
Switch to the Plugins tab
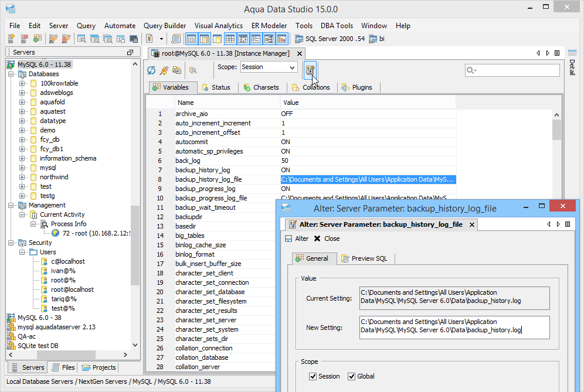357,87
